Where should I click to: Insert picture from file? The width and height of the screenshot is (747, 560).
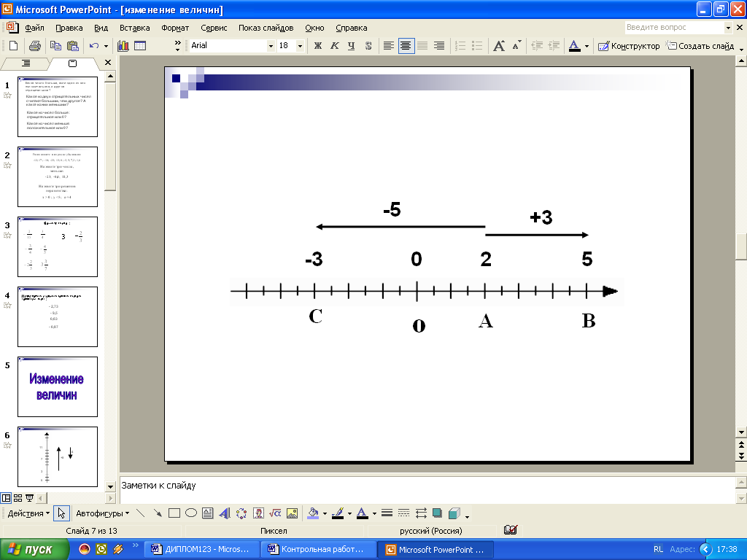[292, 513]
